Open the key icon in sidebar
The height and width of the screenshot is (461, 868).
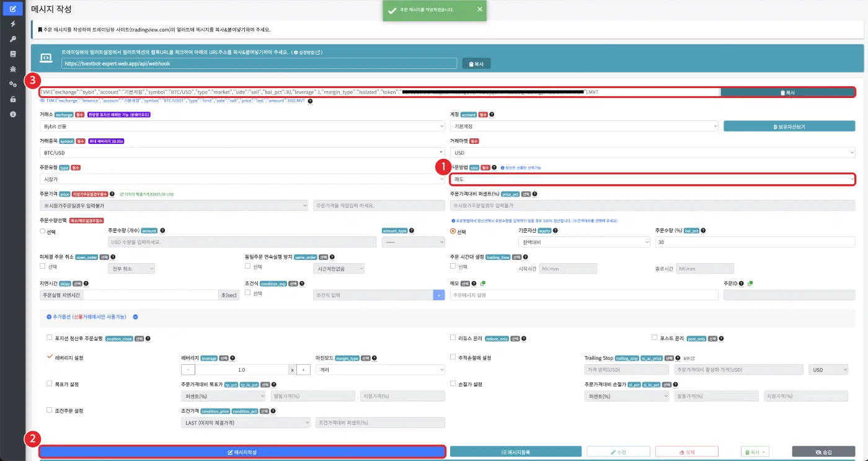coord(13,39)
